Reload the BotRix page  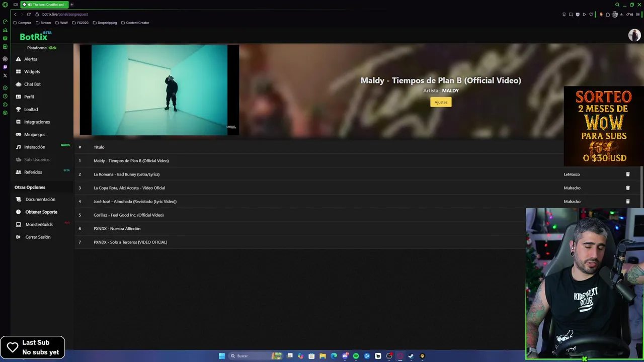[x=29, y=14]
